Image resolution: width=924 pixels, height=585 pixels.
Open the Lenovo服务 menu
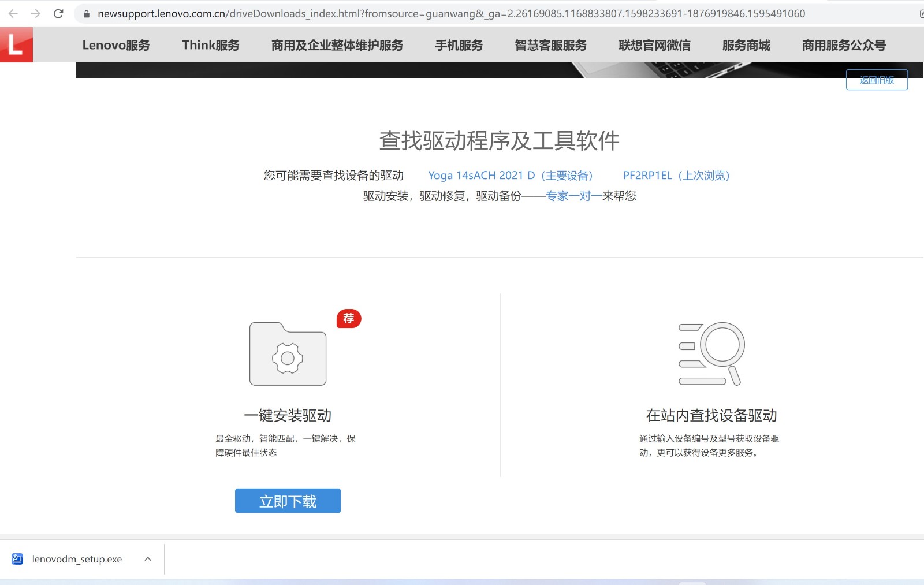(x=116, y=45)
